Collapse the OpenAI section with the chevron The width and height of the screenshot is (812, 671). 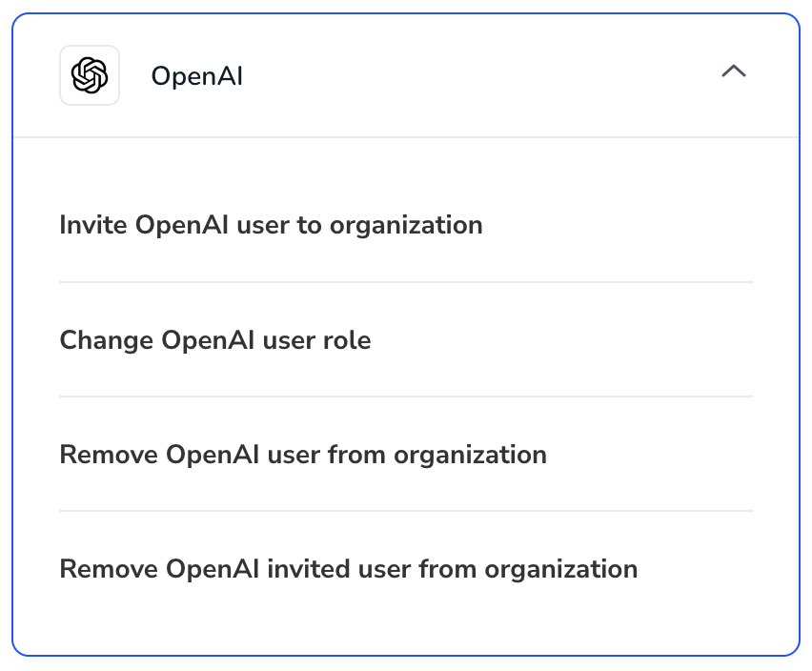[x=734, y=71]
